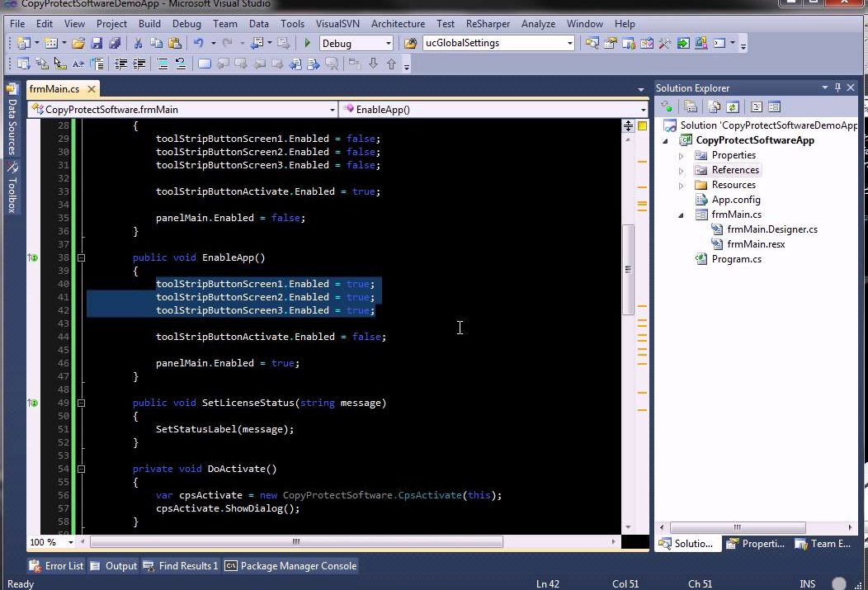Open the EnableApp() member dropdown
868x590 pixels.
pyautogui.click(x=643, y=109)
